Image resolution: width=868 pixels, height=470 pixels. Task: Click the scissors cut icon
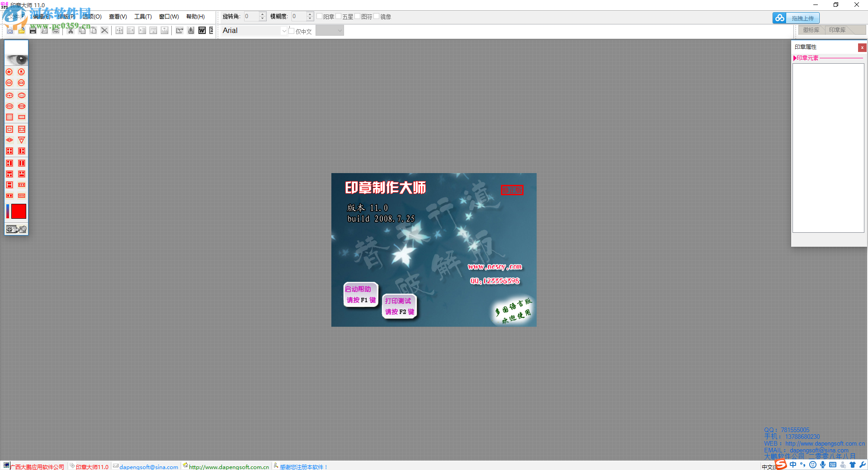point(71,30)
